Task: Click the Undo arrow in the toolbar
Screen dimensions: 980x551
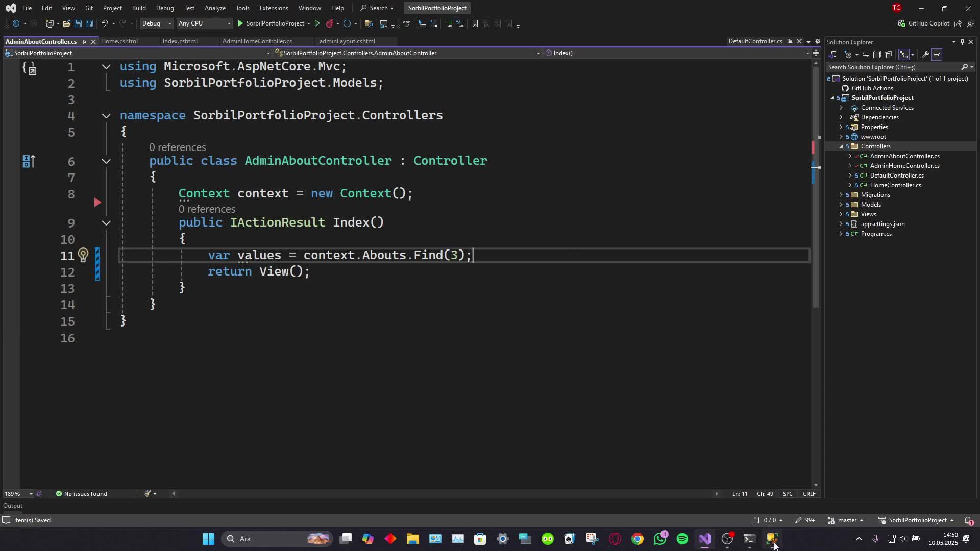Action: [104, 23]
